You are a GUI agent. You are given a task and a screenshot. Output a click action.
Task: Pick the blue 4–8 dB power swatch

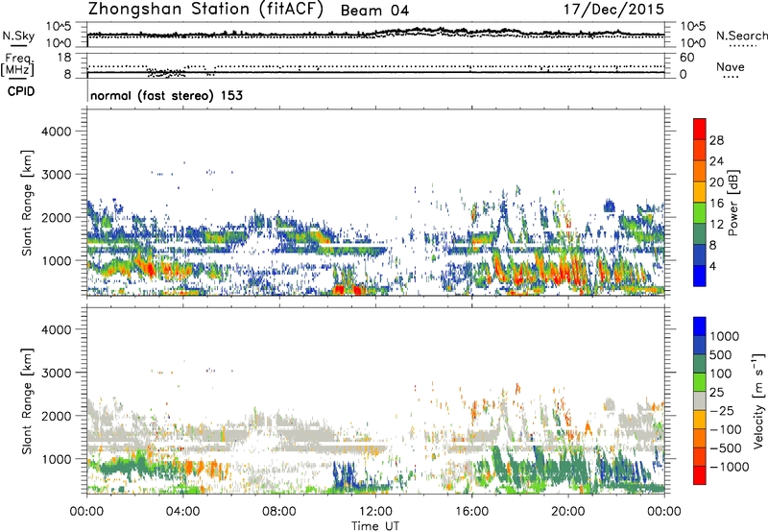point(700,255)
